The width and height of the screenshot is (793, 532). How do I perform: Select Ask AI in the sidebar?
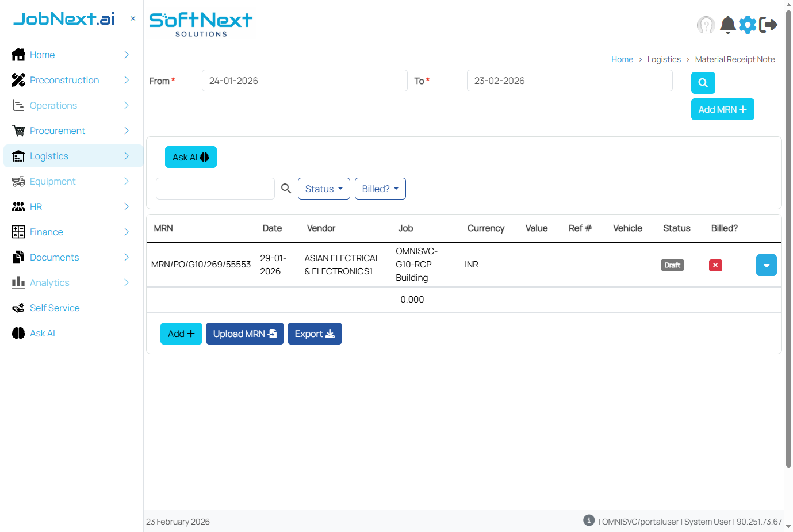coord(42,333)
